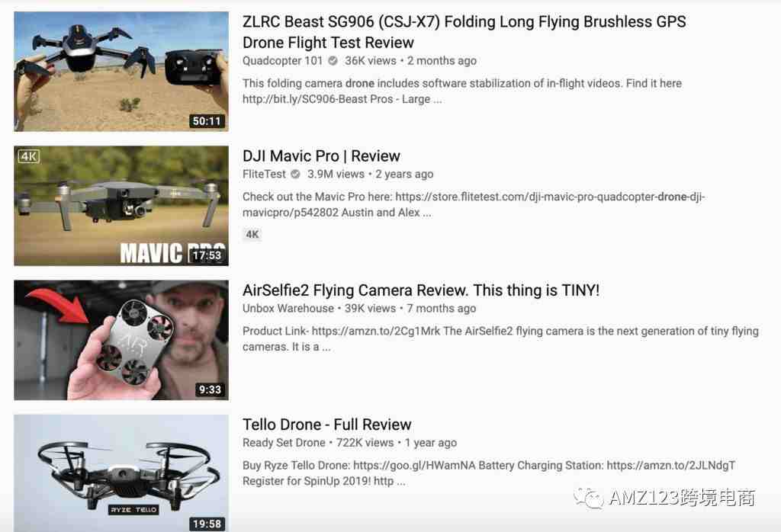Click the 4K icon on the Mavic thumbnail

[28, 156]
